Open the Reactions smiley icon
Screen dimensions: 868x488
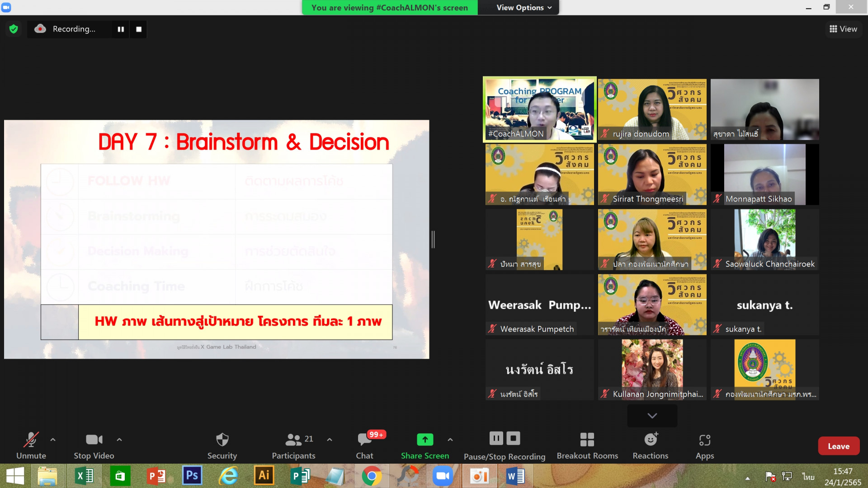tap(650, 439)
